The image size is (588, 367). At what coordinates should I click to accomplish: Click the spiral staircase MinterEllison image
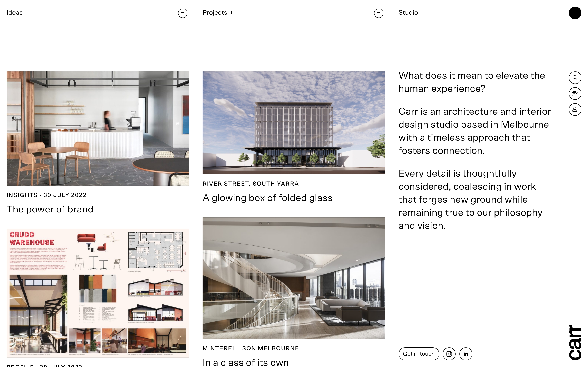[294, 278]
